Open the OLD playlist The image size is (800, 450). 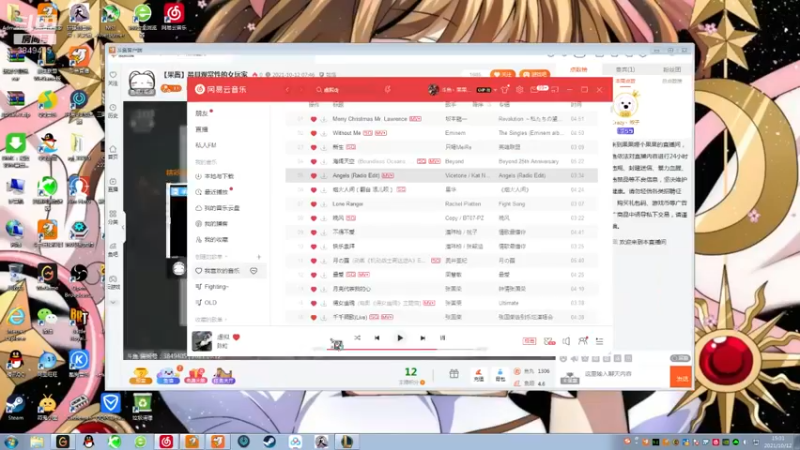[207, 303]
